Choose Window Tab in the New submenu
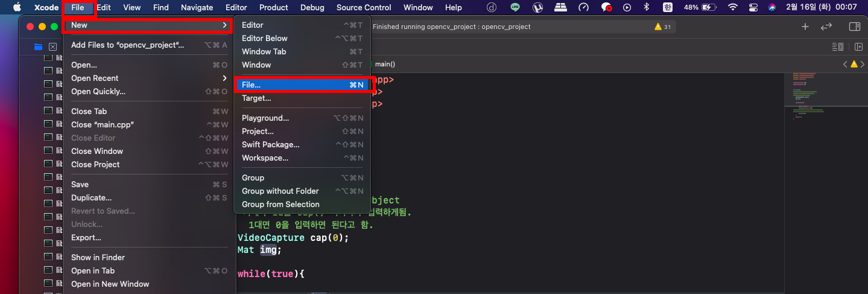The height and width of the screenshot is (294, 868). [302, 51]
